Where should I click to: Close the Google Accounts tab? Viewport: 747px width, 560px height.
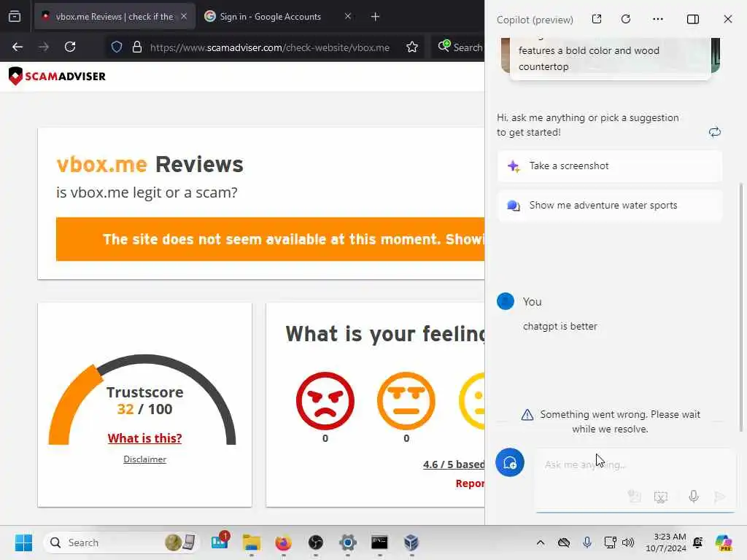[348, 16]
